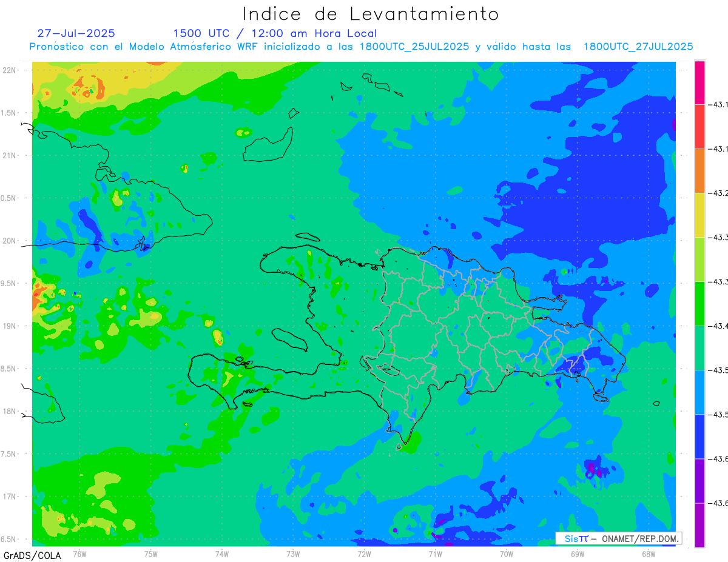Select the yellow-green swatch in the color legend
Screen dimensions: 728x562
(x=699, y=259)
